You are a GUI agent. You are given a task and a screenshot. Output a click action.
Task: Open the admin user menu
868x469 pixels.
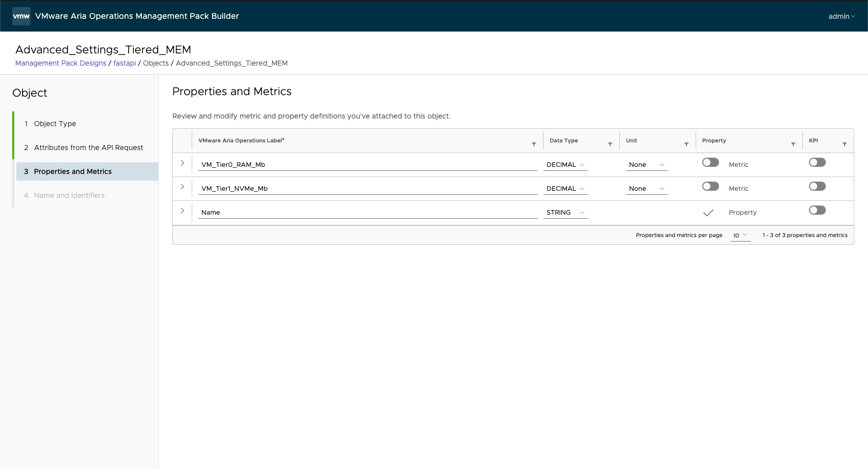click(x=841, y=16)
